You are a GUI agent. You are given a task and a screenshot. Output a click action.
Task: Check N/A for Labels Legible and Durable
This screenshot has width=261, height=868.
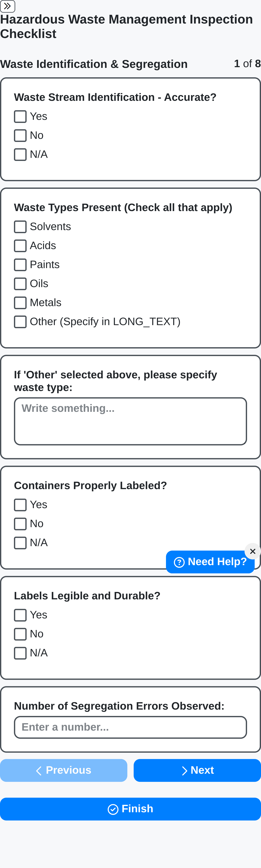pos(20,651)
